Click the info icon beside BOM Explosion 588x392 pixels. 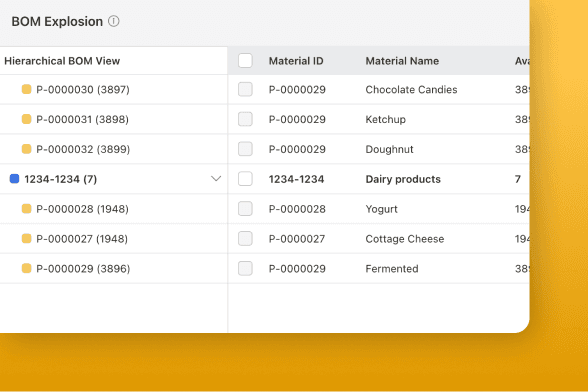(114, 21)
